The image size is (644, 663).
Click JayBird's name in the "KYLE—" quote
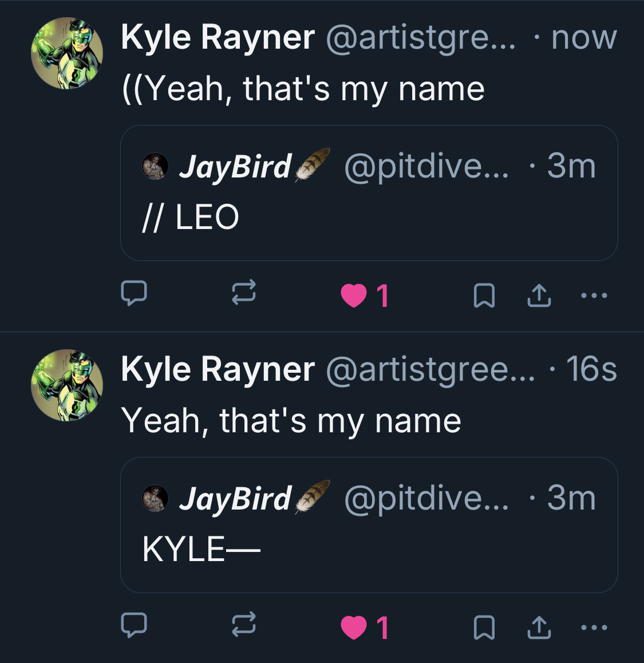(x=235, y=498)
